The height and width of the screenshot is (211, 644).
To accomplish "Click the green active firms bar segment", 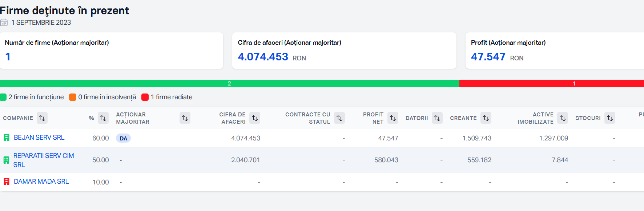I will point(229,83).
